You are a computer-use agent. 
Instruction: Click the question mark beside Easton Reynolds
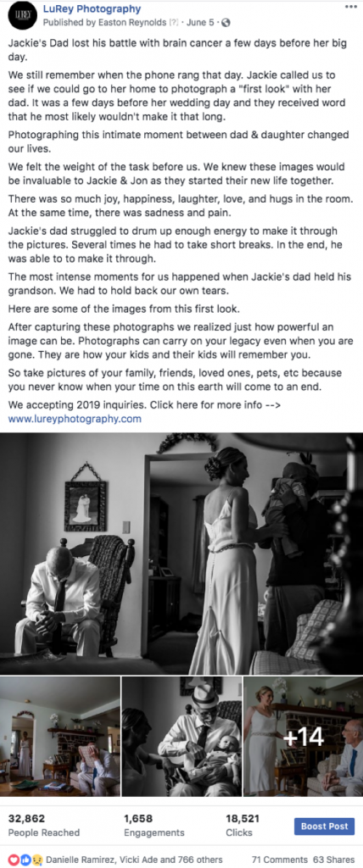point(174,23)
